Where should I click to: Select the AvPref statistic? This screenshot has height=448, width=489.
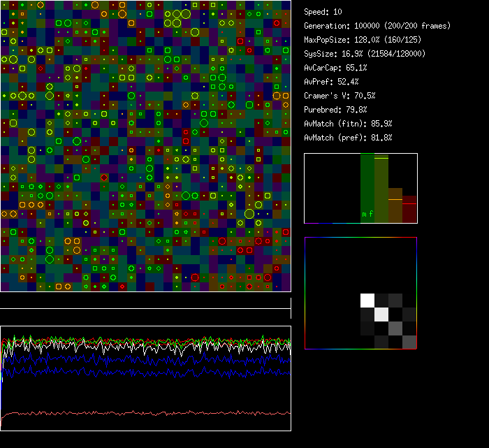click(x=331, y=82)
